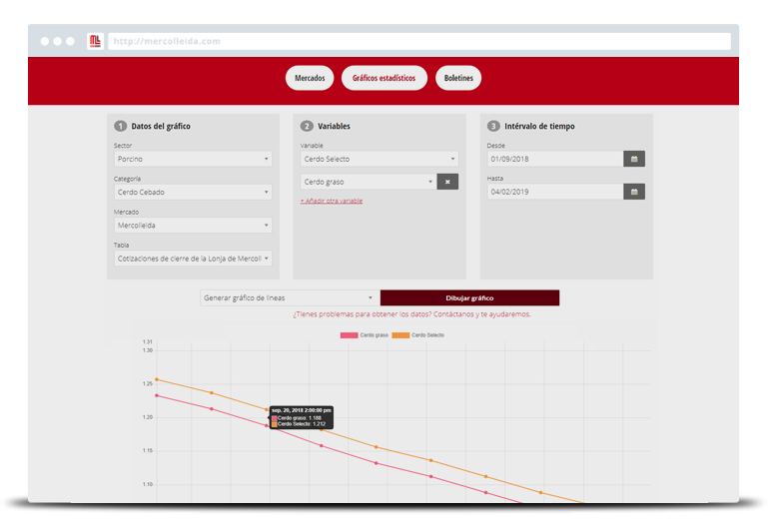The width and height of the screenshot is (768, 532).
Task: Open the Desde date calendar picker
Action: click(x=634, y=159)
